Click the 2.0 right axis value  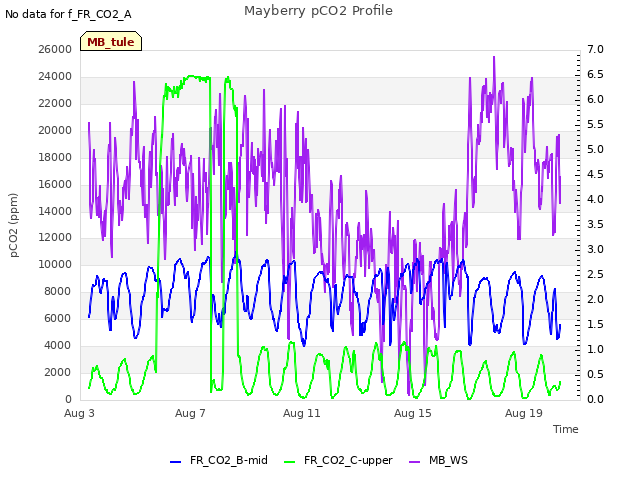(x=595, y=299)
